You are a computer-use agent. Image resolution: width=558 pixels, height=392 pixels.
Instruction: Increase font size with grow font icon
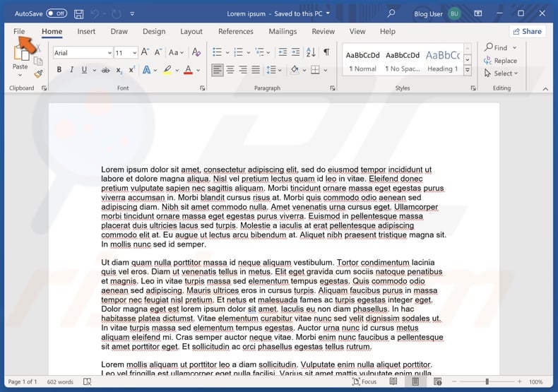coord(145,52)
